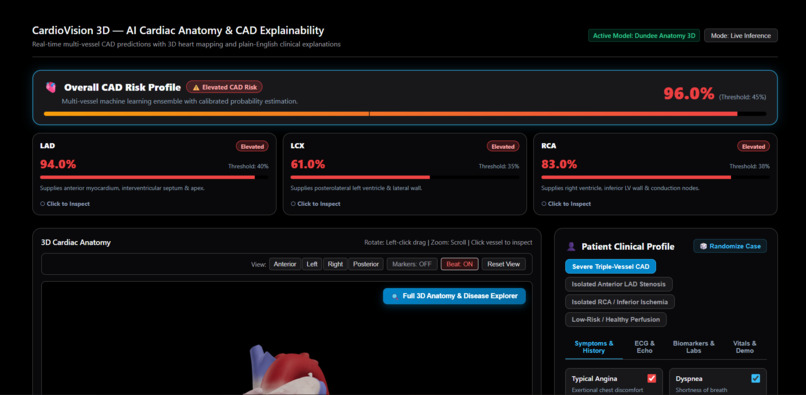Click the warning icon in Elevated CAD Risk badge

click(196, 87)
